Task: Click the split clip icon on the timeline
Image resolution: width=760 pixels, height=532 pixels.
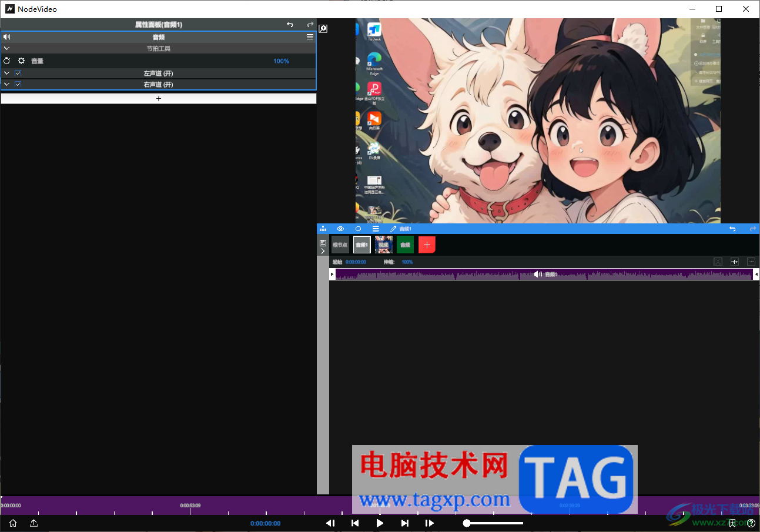Action: pyautogui.click(x=735, y=262)
